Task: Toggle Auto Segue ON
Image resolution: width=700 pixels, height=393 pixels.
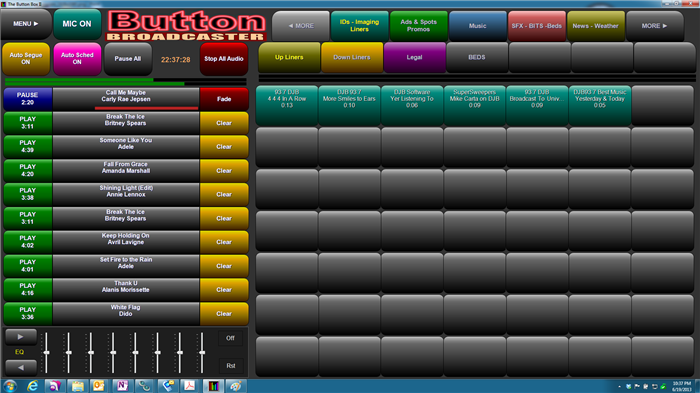Action: coord(26,59)
